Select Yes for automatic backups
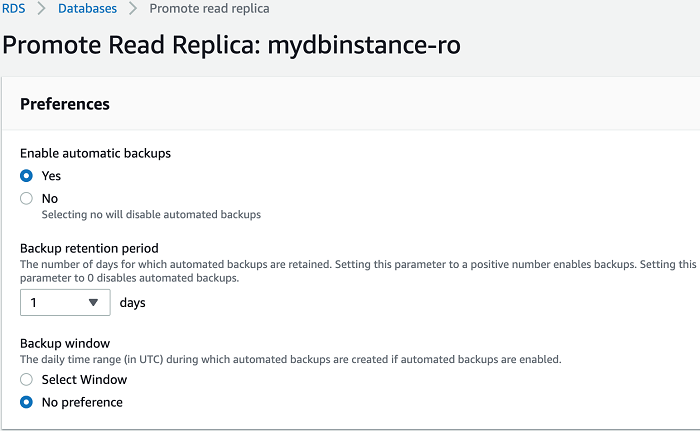The height and width of the screenshot is (431, 700). pyautogui.click(x=27, y=175)
